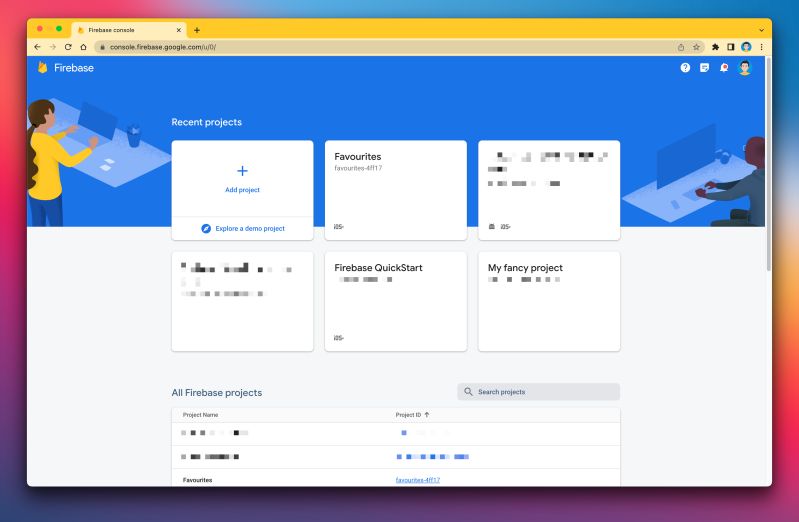Click the page vertical scrollbar
799x522 pixels.
click(x=768, y=166)
